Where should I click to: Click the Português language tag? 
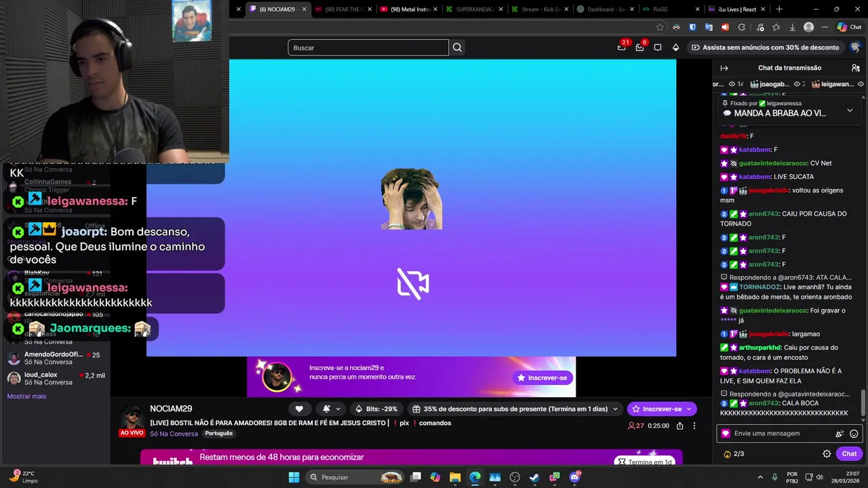coord(218,434)
